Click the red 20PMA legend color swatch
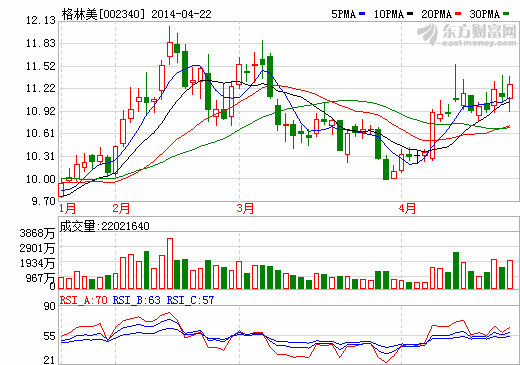 point(458,14)
